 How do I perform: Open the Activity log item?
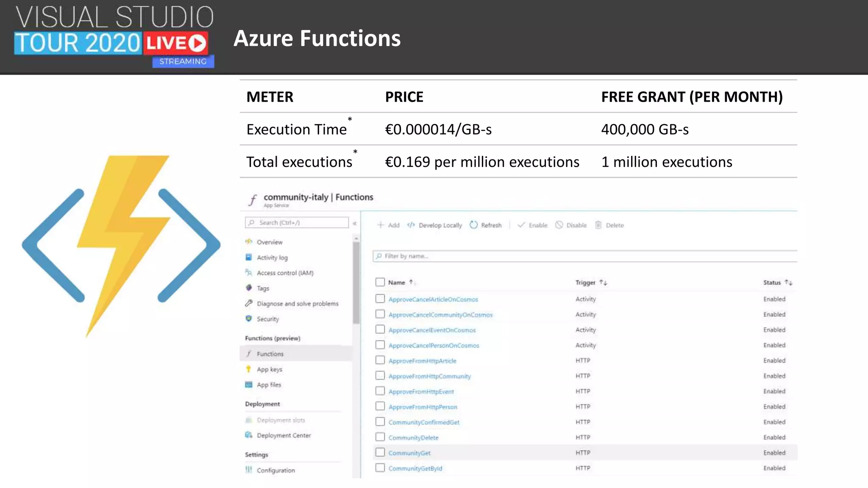pos(272,258)
